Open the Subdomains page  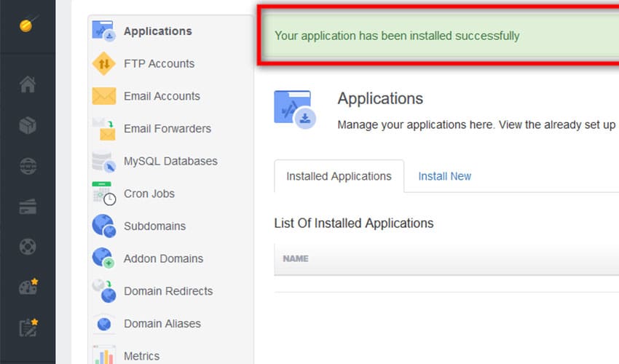pyautogui.click(x=154, y=226)
